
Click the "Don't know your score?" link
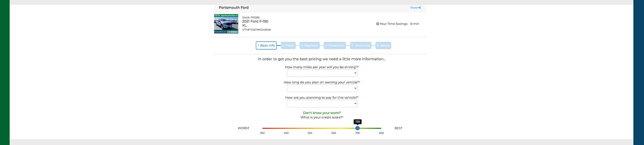click(x=322, y=113)
